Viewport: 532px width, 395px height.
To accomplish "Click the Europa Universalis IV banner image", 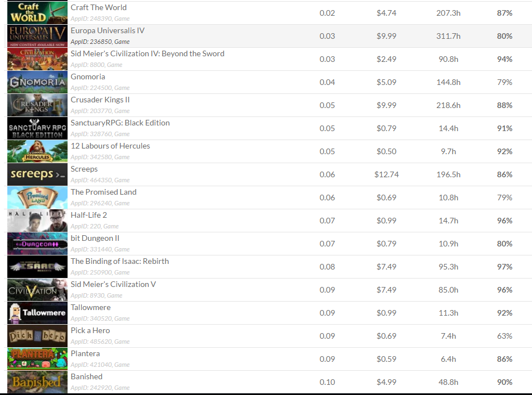I will (37, 36).
